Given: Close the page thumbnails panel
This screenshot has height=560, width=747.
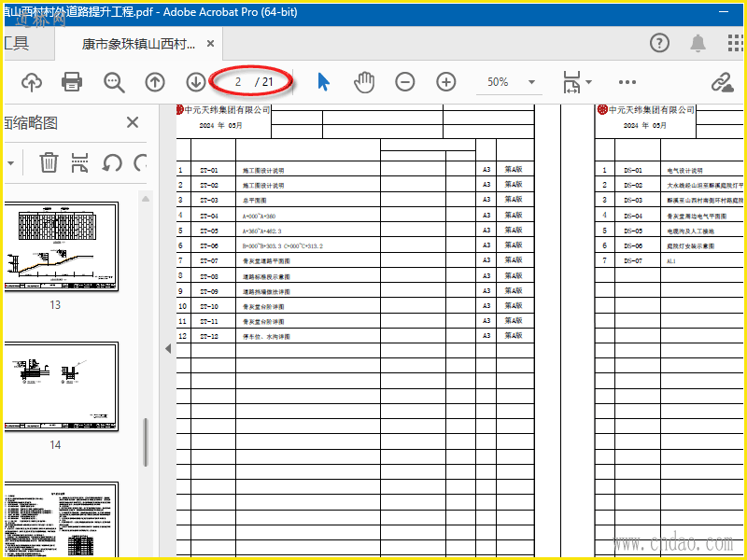Looking at the screenshot, I should [133, 122].
